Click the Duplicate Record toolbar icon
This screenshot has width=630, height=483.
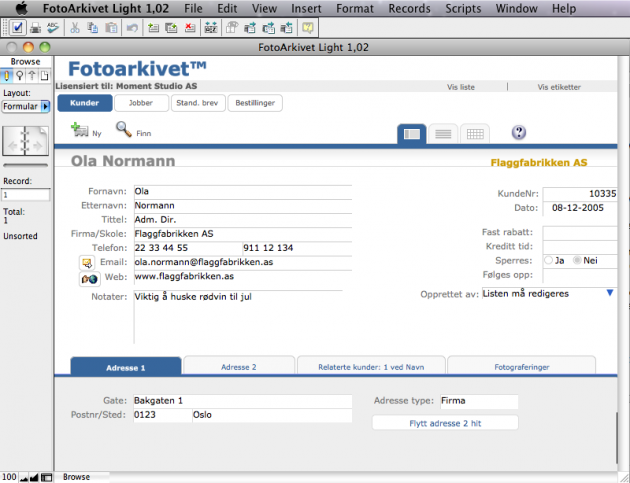click(172, 28)
